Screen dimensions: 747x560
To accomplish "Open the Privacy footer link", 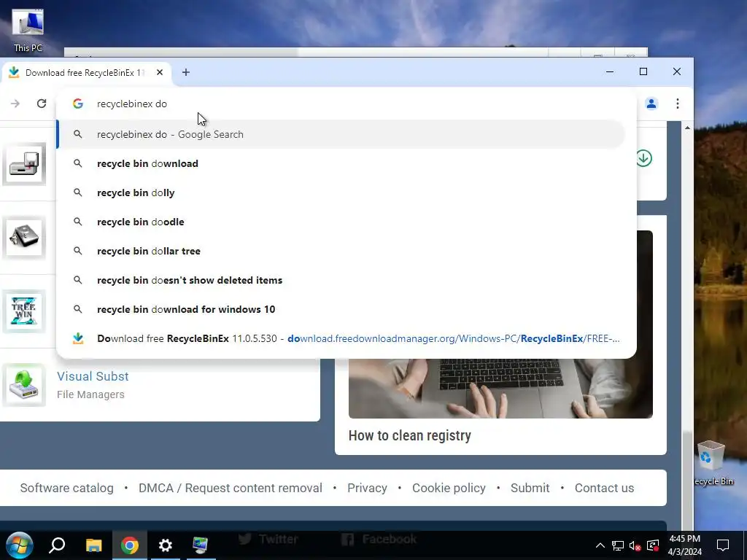I will point(367,488).
